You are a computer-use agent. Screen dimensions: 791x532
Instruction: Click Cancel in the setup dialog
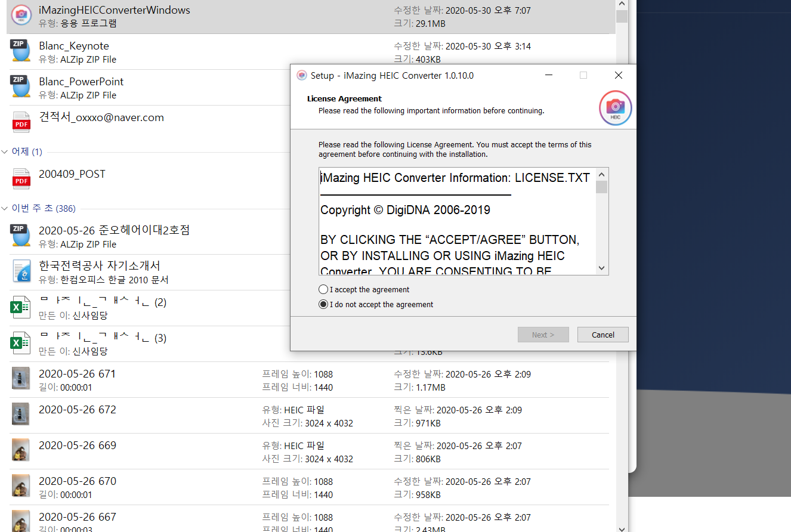tap(603, 335)
